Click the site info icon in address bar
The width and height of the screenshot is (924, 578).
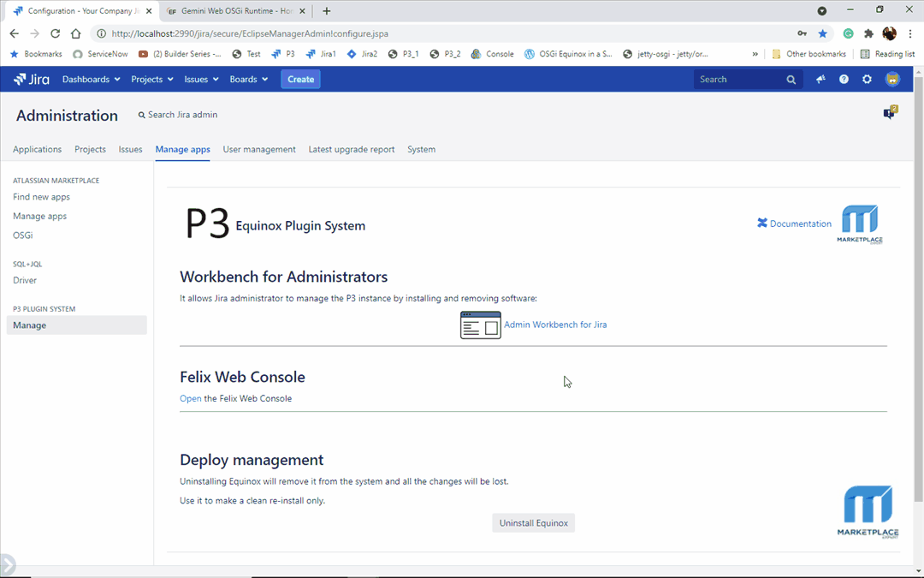click(x=101, y=33)
